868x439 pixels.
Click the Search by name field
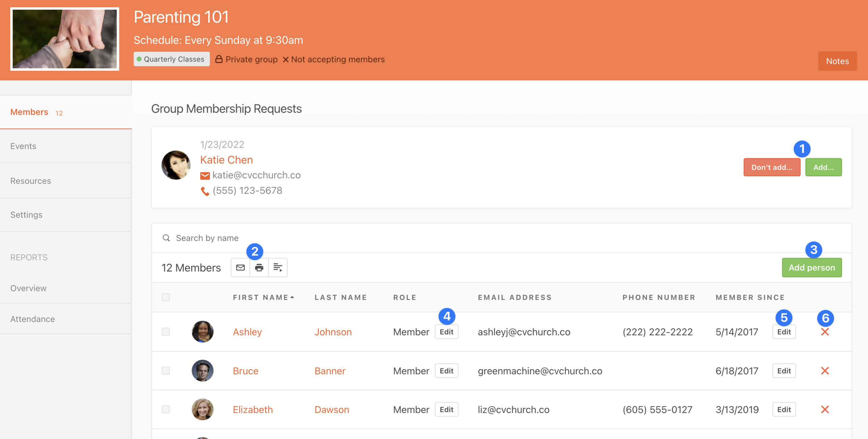[x=207, y=238]
